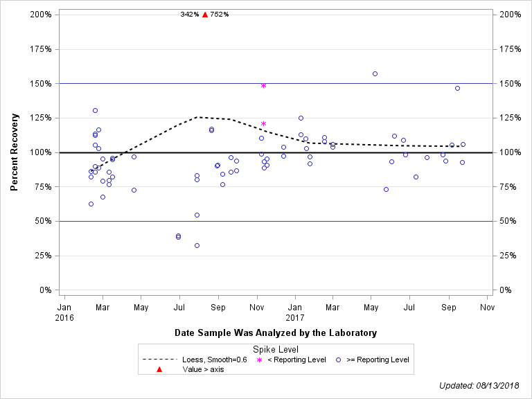
Task: Click the Percent Recovery axis title
Action: tap(14, 152)
